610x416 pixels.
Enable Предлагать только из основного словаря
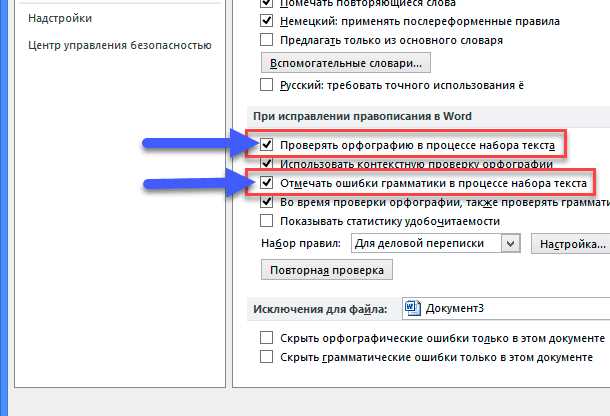coord(266,40)
